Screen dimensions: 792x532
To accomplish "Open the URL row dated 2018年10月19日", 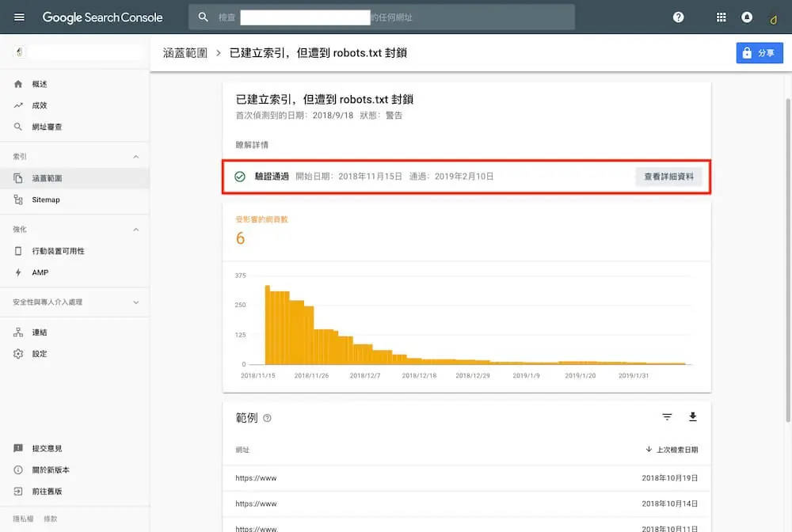I will (466, 478).
